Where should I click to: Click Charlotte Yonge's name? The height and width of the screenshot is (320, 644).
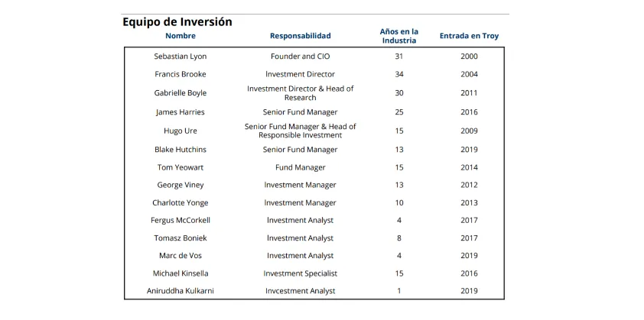pyautogui.click(x=181, y=203)
